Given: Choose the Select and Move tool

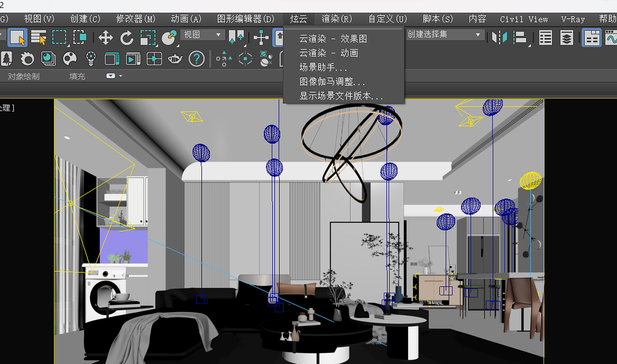Looking at the screenshot, I should (106, 38).
